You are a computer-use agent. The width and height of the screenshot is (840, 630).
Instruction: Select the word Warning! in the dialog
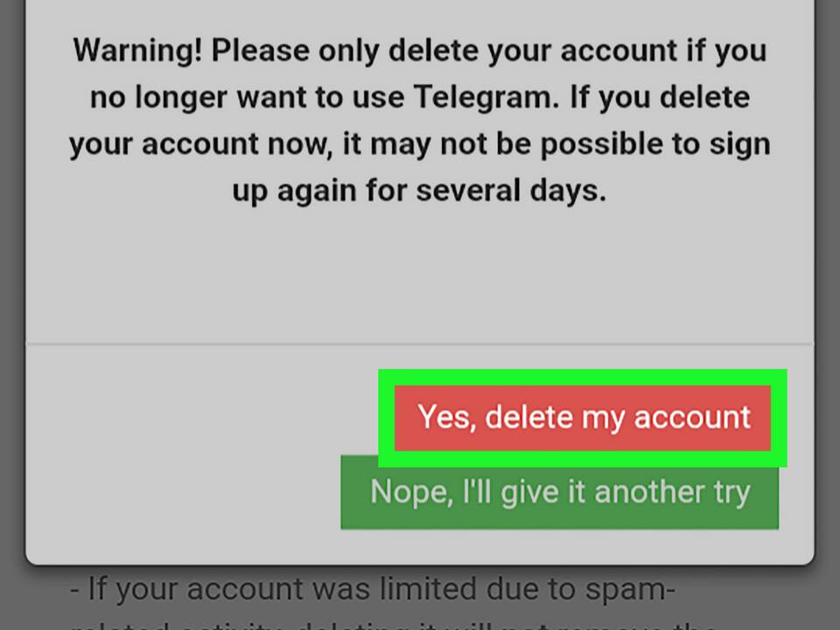tap(137, 51)
